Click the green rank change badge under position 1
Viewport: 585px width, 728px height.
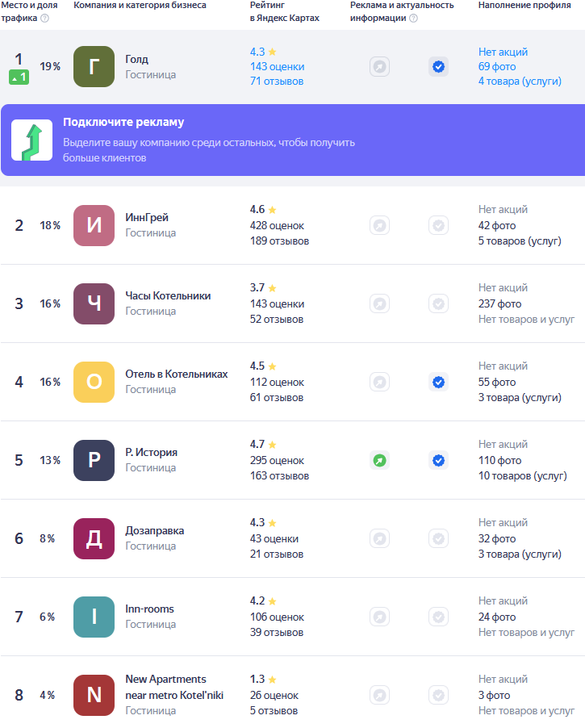(19, 77)
